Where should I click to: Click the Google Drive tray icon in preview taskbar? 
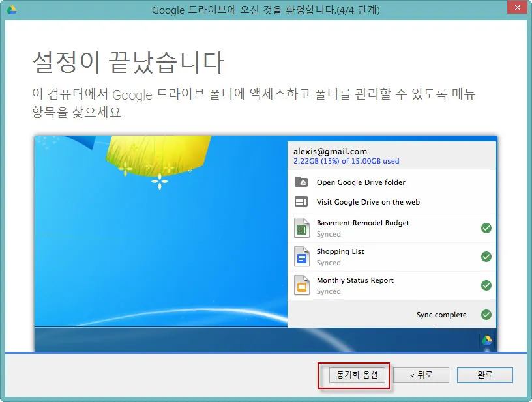point(487,339)
